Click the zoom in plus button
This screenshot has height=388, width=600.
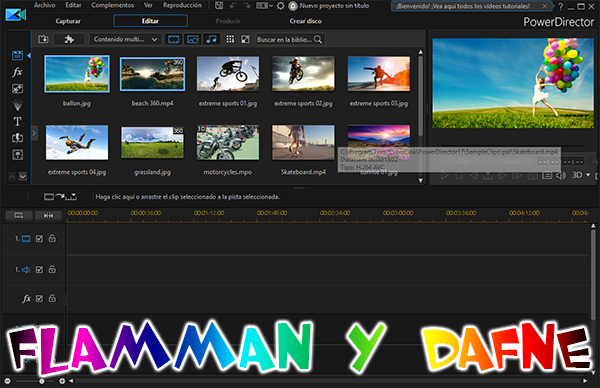click(62, 381)
